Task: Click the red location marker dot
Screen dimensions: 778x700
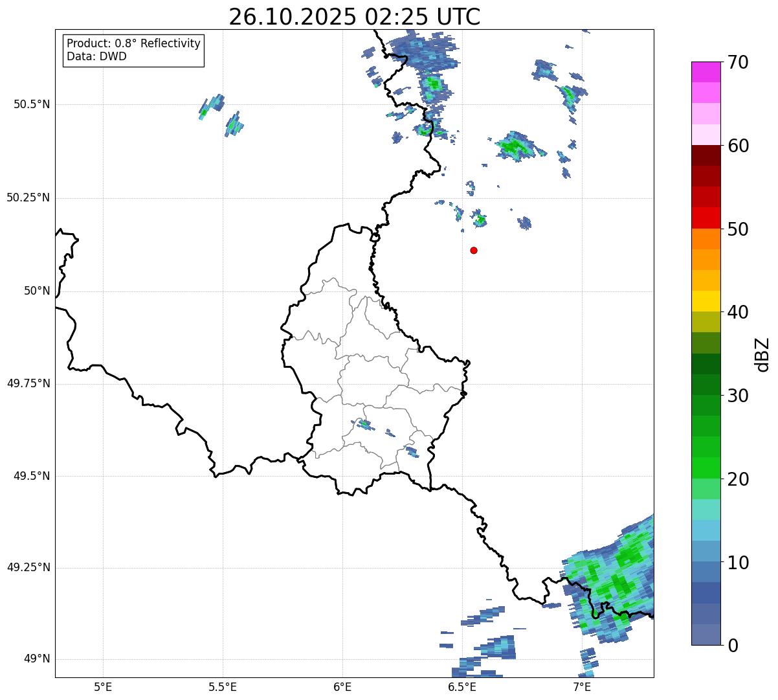Action: tap(474, 250)
